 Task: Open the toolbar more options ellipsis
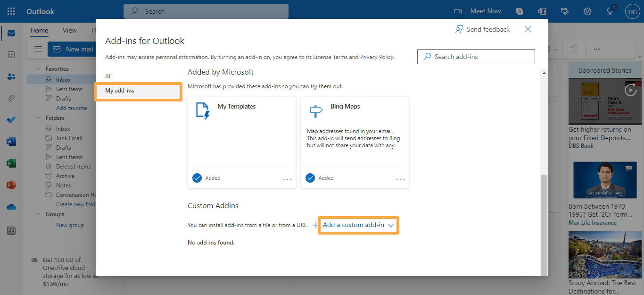click(597, 49)
